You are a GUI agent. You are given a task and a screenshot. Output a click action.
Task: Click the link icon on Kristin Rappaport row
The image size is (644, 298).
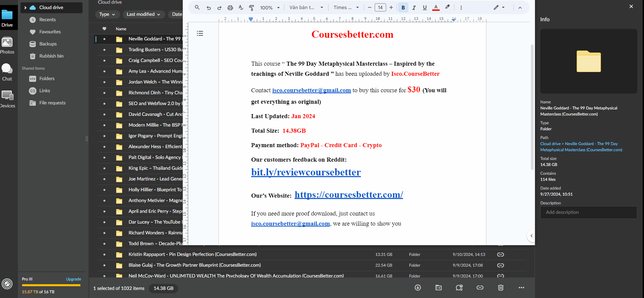pos(501,255)
